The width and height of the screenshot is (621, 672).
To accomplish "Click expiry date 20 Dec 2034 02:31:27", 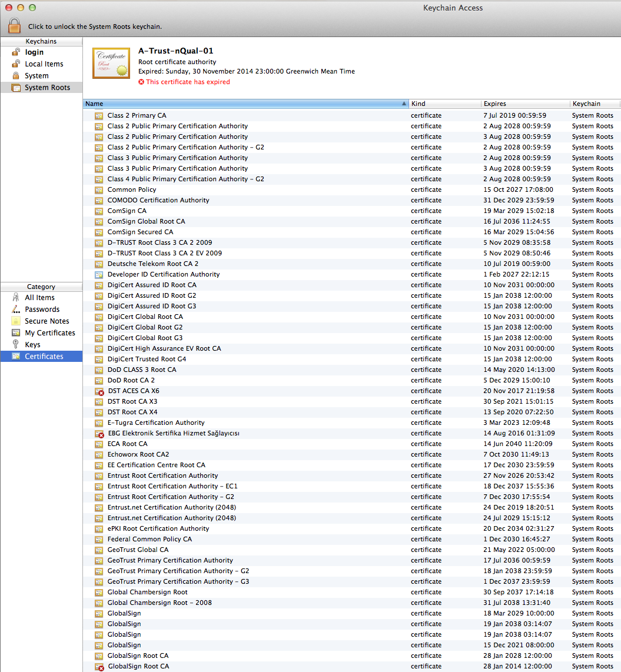I will pos(519,529).
